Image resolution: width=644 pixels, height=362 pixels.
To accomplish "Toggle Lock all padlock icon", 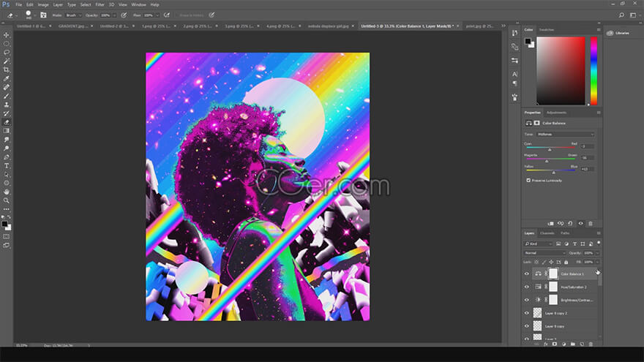I will pos(566,262).
